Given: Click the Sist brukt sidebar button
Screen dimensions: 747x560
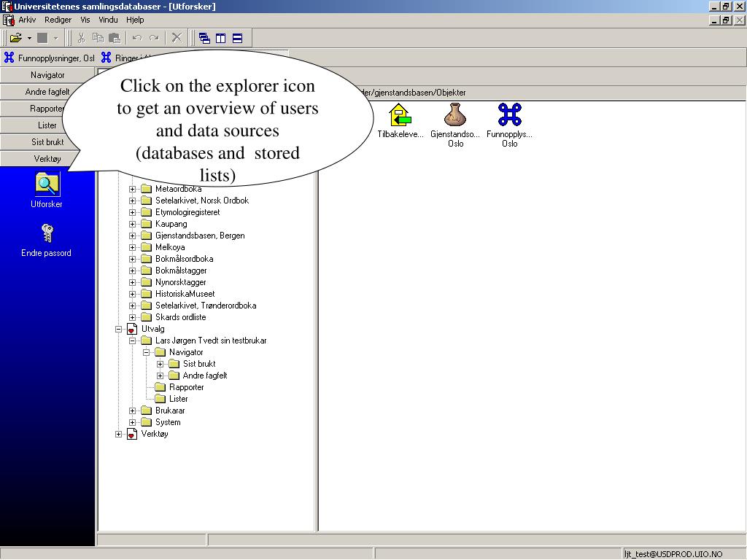Looking at the screenshot, I should 47,142.
